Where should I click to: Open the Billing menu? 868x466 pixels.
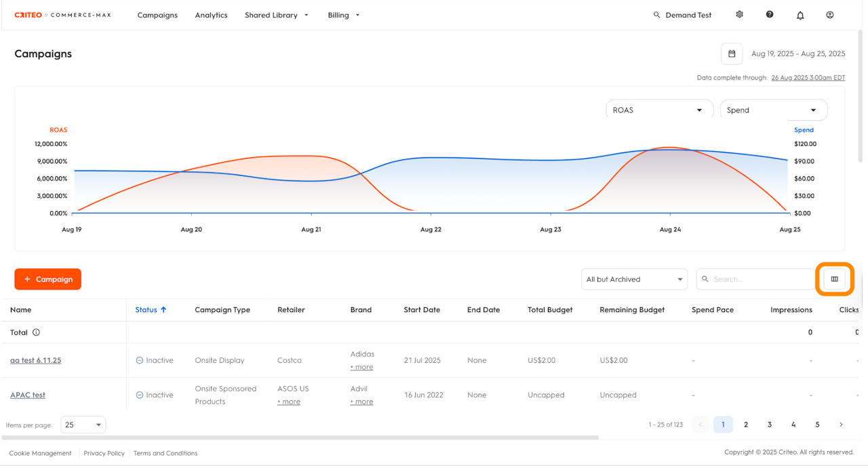click(x=343, y=15)
